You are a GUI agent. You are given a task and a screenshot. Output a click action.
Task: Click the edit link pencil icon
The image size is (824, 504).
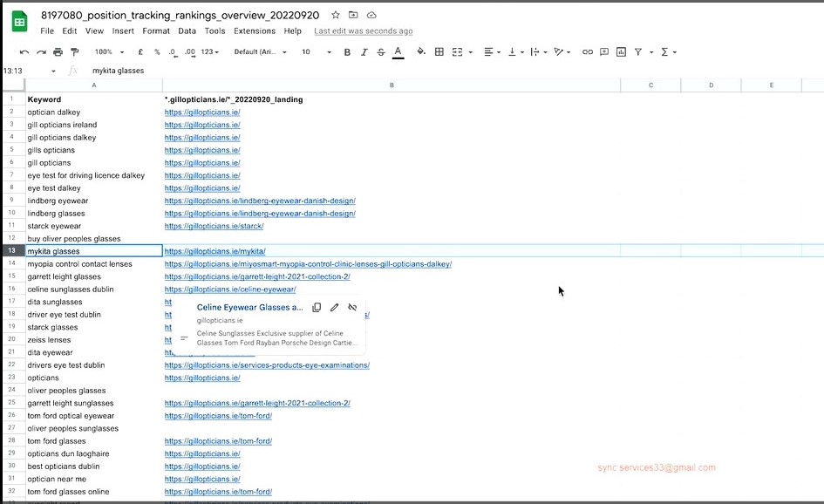pos(335,308)
